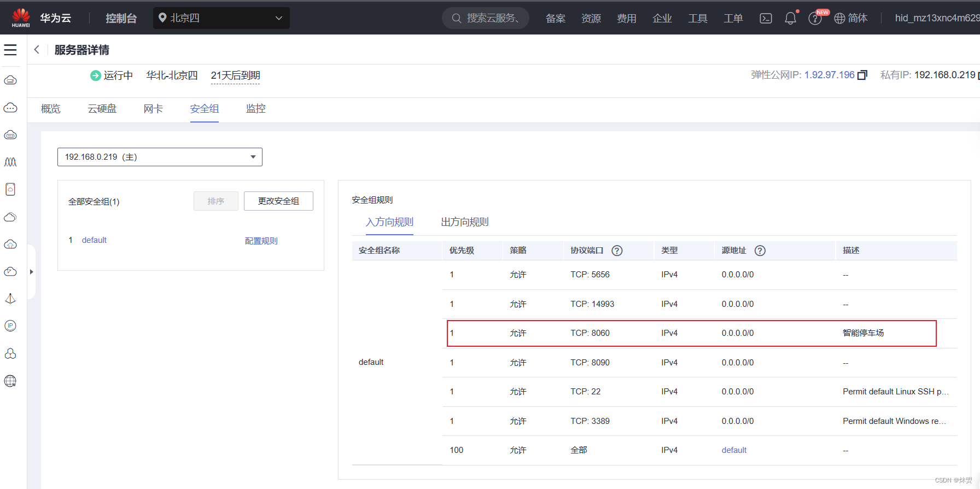Open the hamburger menu in sidebar
The height and width of the screenshot is (489, 980).
click(10, 50)
